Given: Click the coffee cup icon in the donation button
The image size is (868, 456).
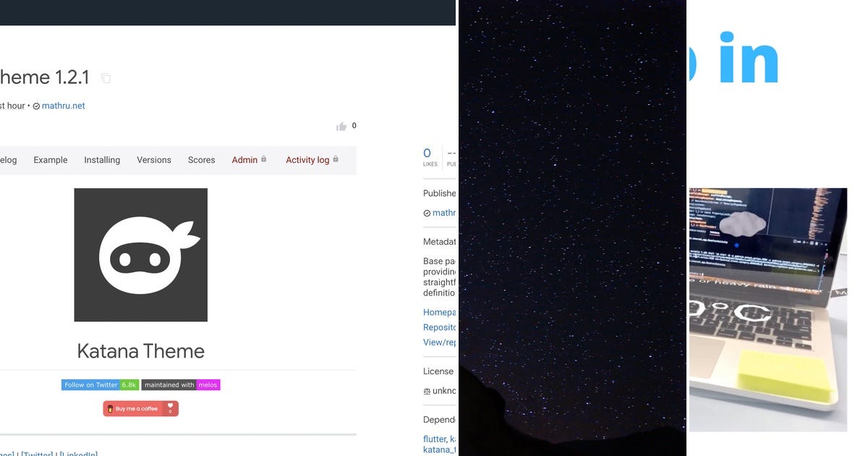Looking at the screenshot, I should (x=110, y=409).
